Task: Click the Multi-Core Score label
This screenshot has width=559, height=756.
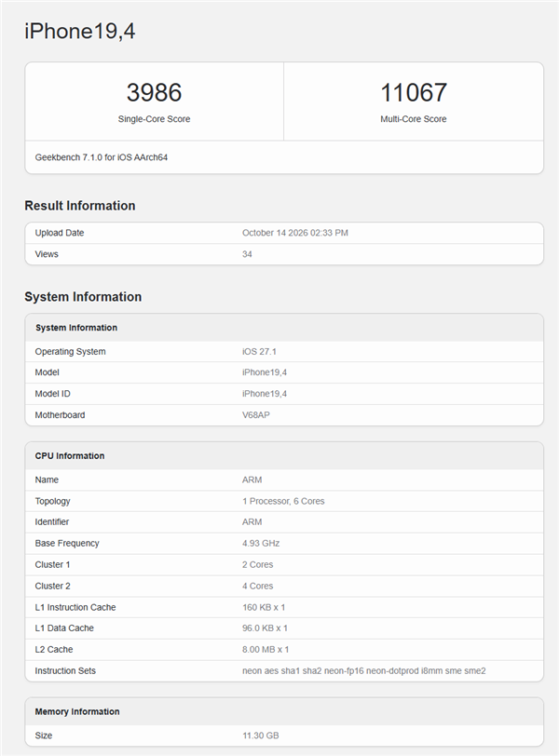Action: click(414, 119)
